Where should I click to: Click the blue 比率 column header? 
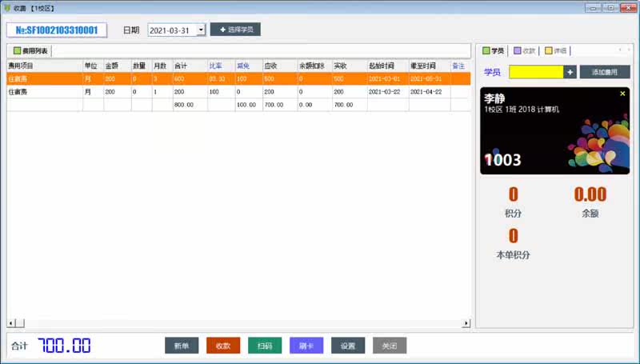click(x=222, y=66)
